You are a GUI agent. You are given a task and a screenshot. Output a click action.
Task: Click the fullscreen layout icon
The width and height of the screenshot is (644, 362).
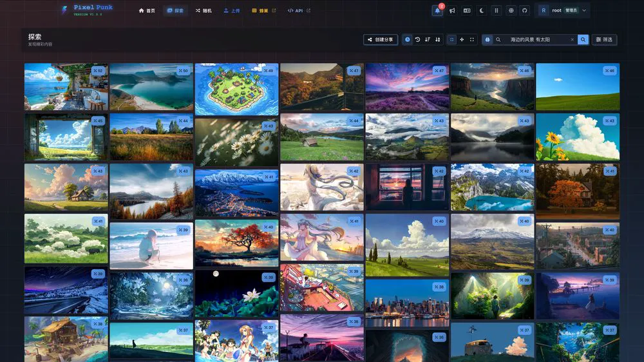tap(472, 39)
